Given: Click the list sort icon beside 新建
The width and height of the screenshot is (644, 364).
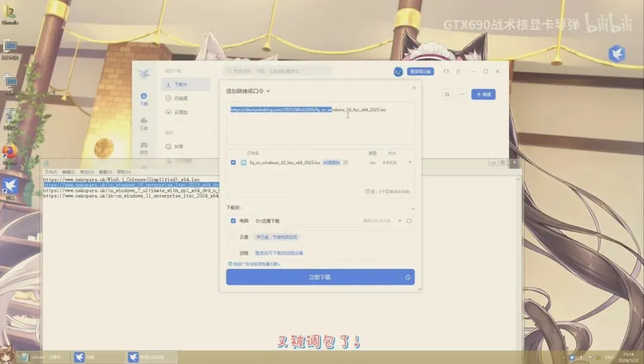Looking at the screenshot, I should coord(447,94).
